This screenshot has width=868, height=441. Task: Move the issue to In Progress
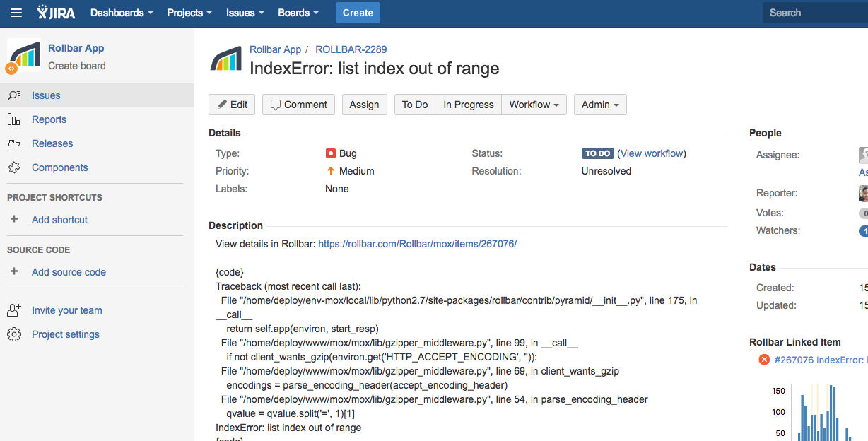pyautogui.click(x=469, y=105)
